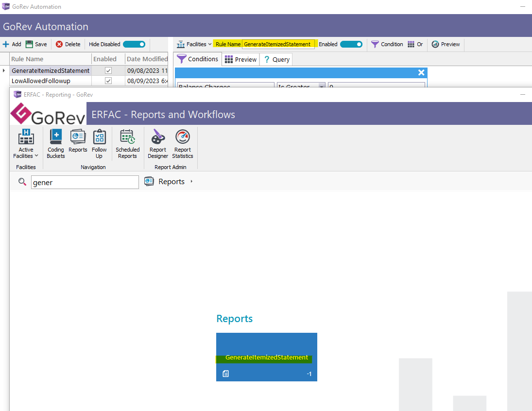Open Scheduled Reports
532x411 pixels.
pyautogui.click(x=128, y=144)
